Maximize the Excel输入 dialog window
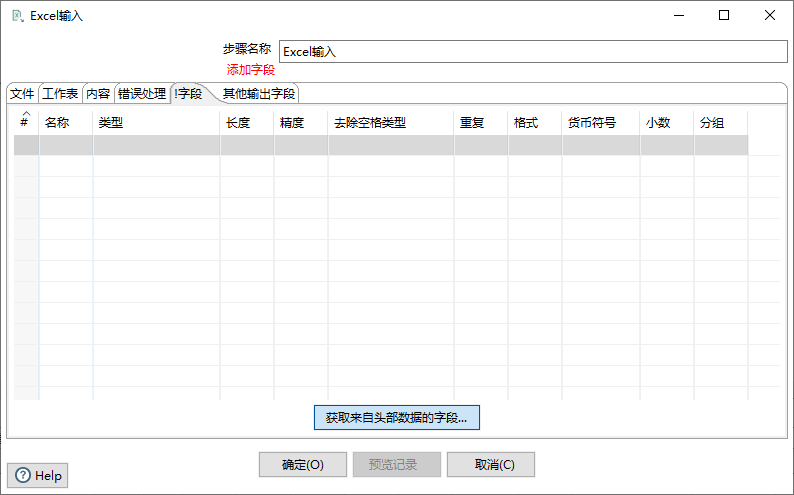This screenshot has height=495, width=794. pyautogui.click(x=724, y=15)
